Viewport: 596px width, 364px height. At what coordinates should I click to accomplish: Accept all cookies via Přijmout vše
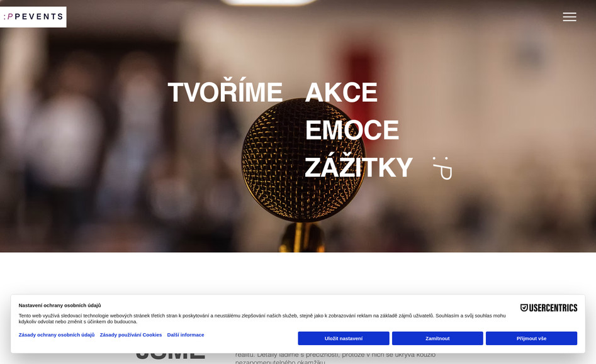(531, 338)
